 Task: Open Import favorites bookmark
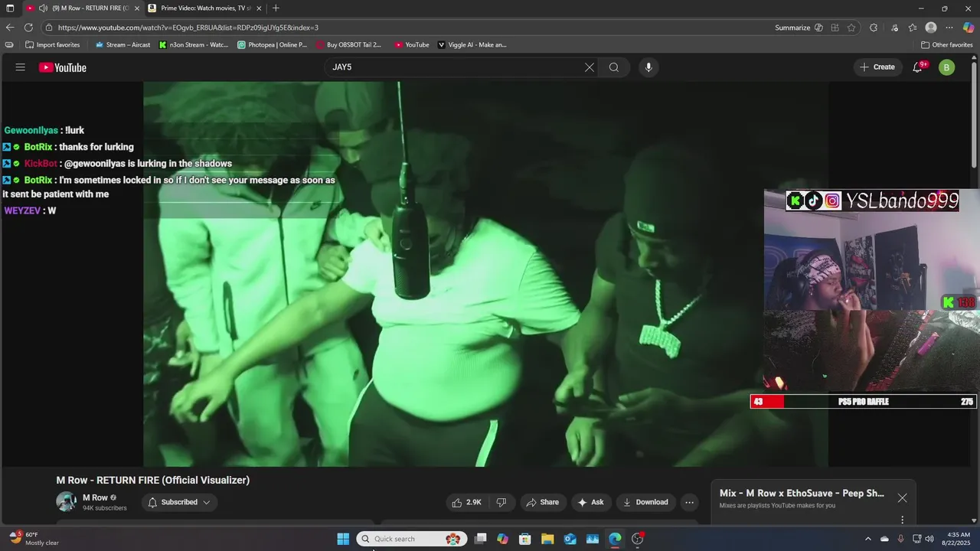tap(52, 44)
